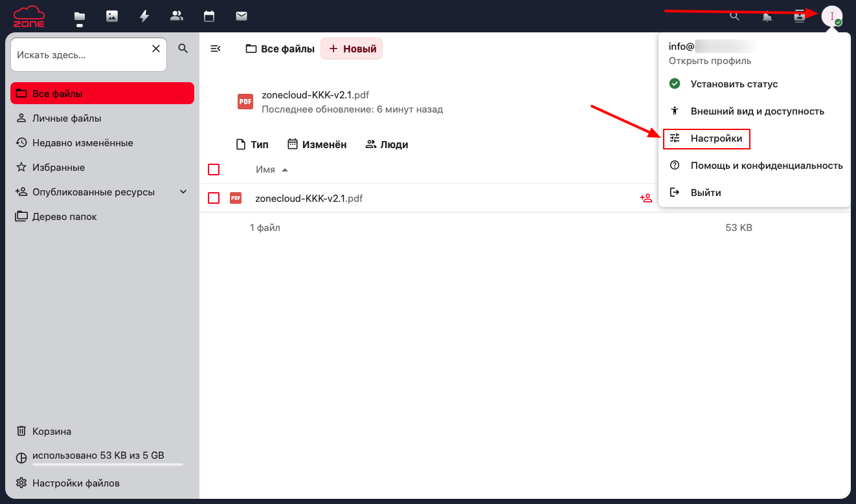Open the Изменён date filter dropdown
This screenshot has width=856, height=504.
pyautogui.click(x=317, y=144)
